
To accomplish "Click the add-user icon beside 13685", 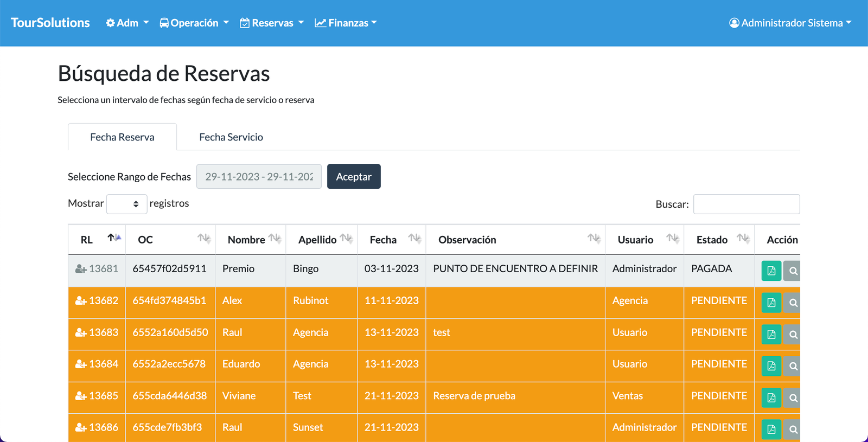I will tap(81, 396).
